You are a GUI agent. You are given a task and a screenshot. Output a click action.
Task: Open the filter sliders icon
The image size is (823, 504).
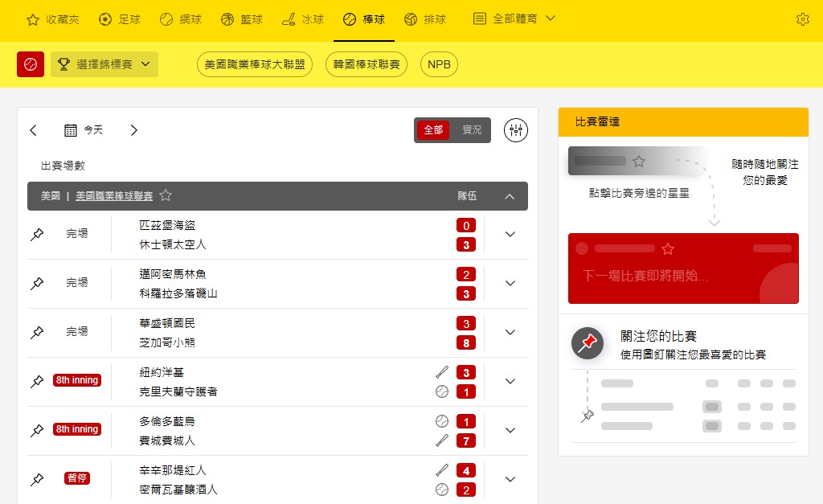[x=516, y=129]
